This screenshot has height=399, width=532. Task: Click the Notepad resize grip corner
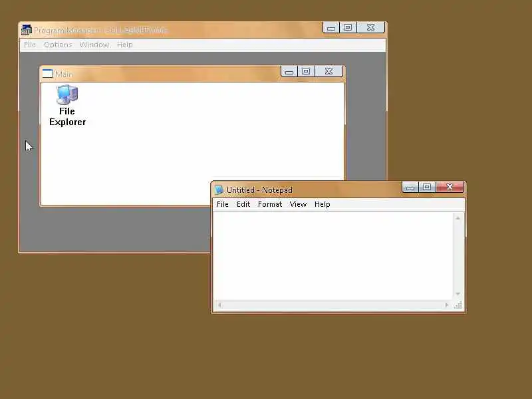point(458,305)
